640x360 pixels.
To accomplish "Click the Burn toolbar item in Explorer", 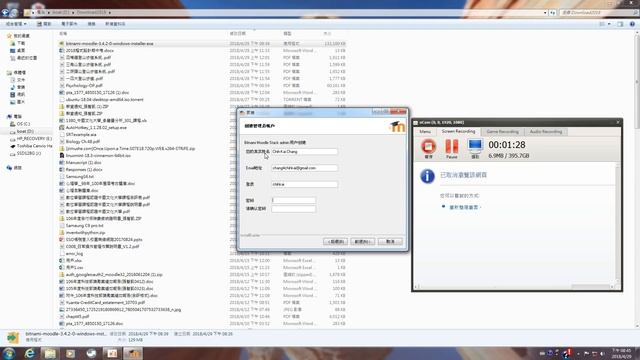I will tap(91, 24).
